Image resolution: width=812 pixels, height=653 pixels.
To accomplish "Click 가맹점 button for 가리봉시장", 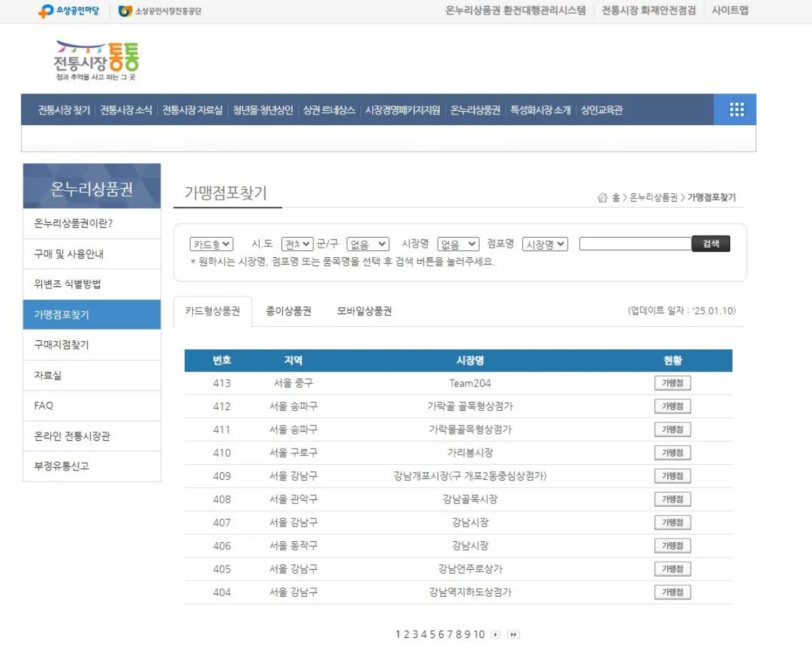I will (x=673, y=452).
